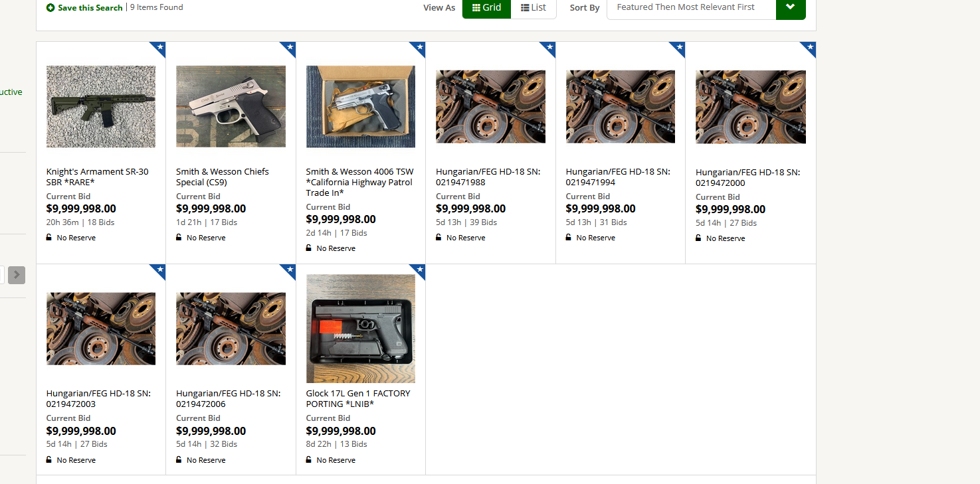The image size is (980, 484).
Task: Click "8d 22h | 13 Bids" text
Action: point(337,444)
